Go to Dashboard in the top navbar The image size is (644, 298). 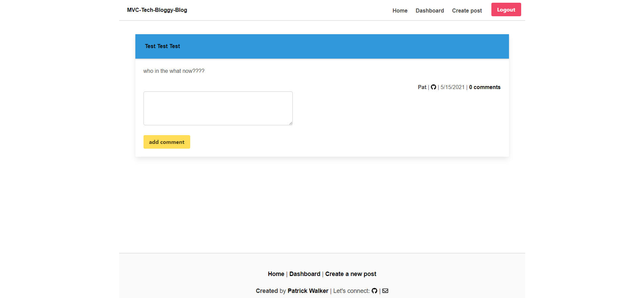tap(429, 10)
